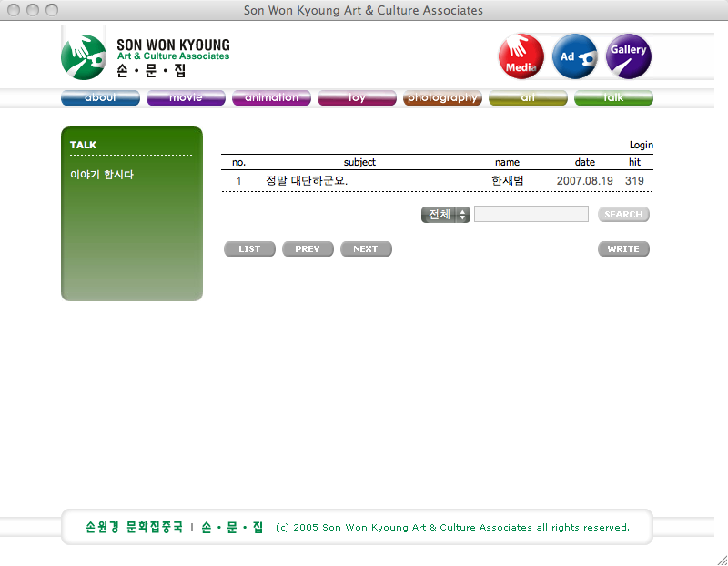Open the art tab
The image size is (728, 566).
(528, 98)
